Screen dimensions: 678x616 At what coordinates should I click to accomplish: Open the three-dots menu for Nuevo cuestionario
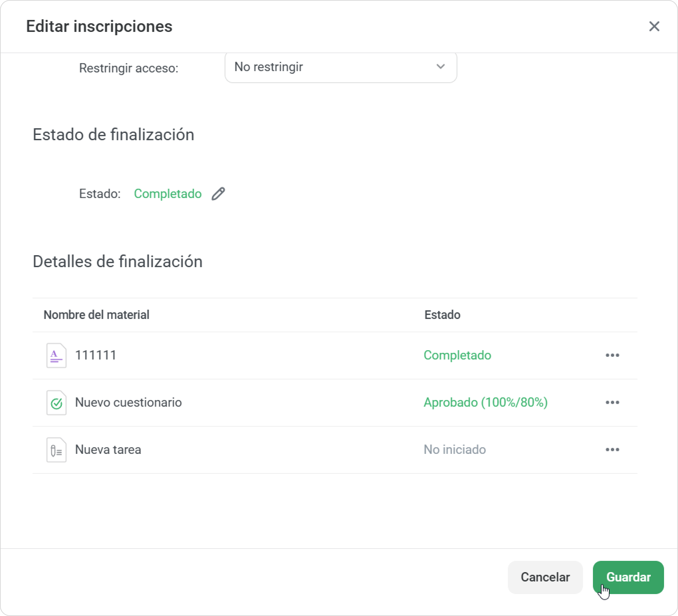point(612,402)
